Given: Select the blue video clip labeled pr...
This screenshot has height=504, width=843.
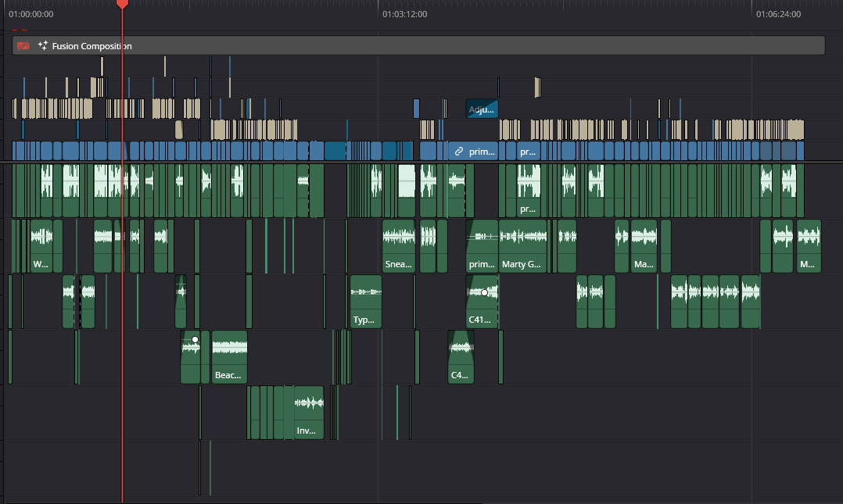Looking at the screenshot, I should point(529,151).
